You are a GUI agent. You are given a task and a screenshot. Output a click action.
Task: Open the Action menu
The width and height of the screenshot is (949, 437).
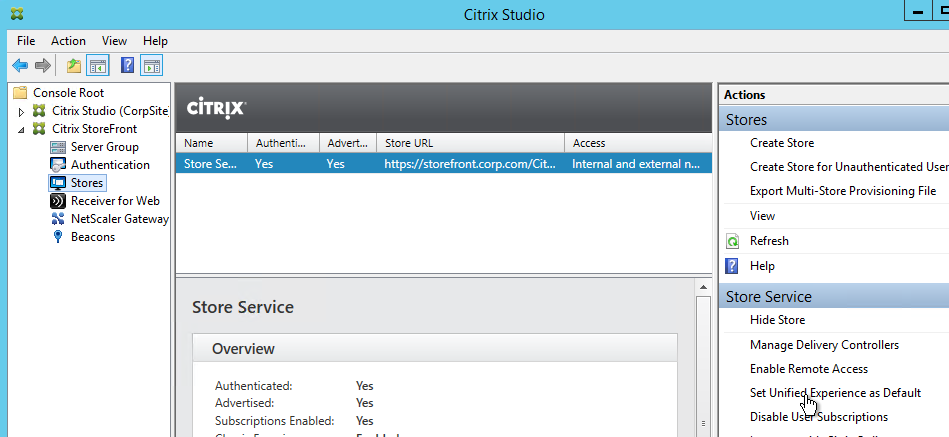coord(68,41)
